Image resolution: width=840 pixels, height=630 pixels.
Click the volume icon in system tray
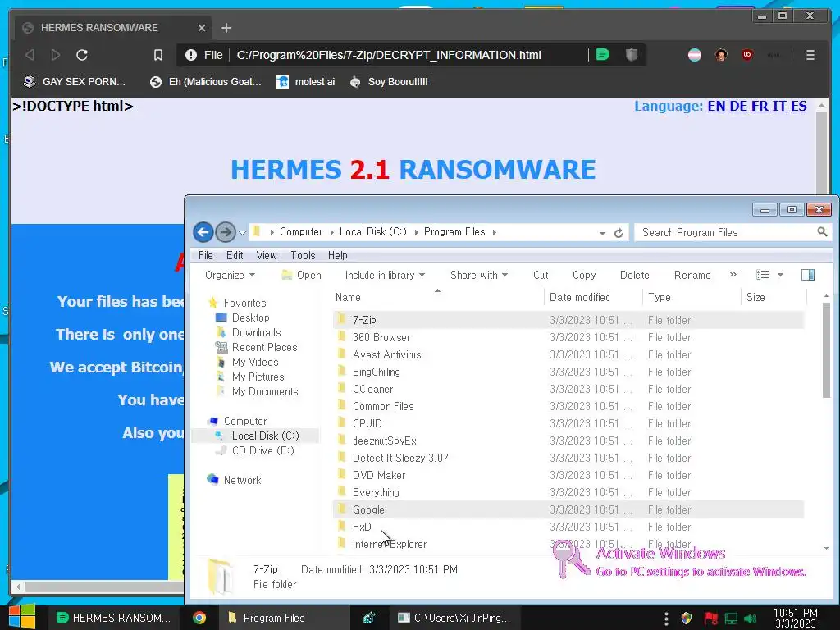(x=750, y=619)
